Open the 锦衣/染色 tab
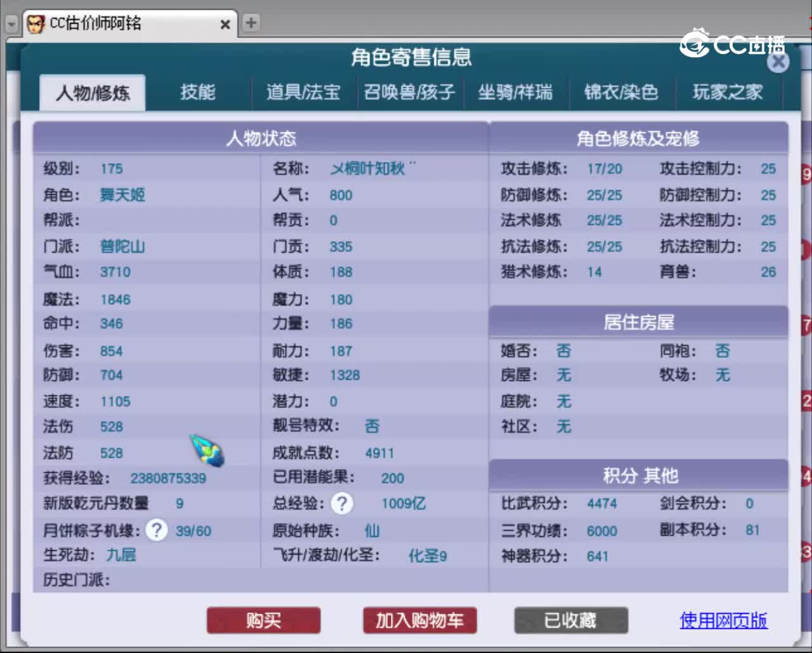Image resolution: width=812 pixels, height=653 pixels. [x=621, y=93]
